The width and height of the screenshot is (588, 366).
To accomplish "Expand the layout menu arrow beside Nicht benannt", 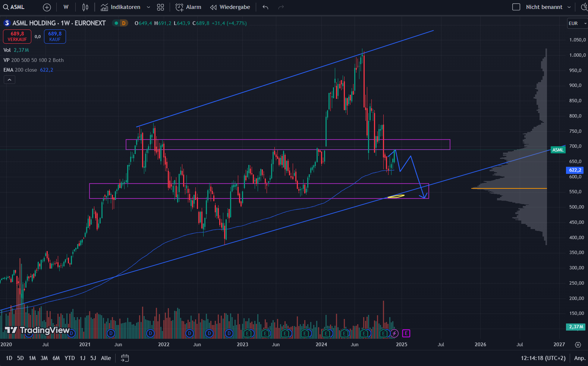I will point(569,7).
